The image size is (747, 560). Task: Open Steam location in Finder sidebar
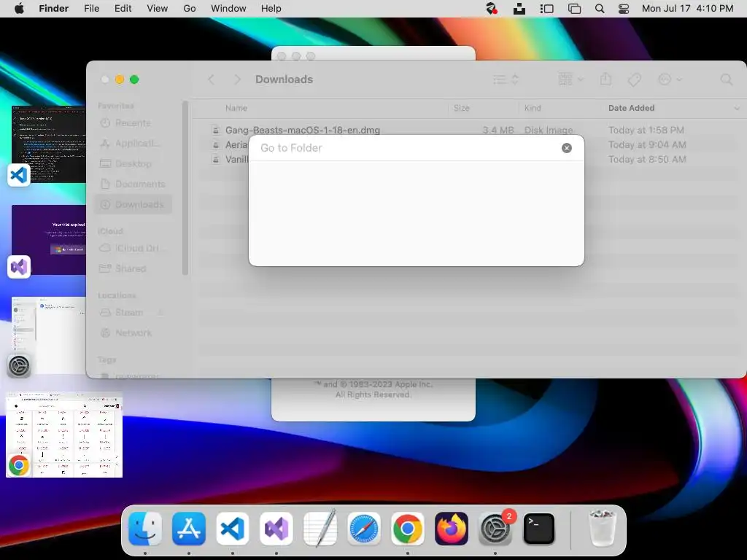pos(128,313)
